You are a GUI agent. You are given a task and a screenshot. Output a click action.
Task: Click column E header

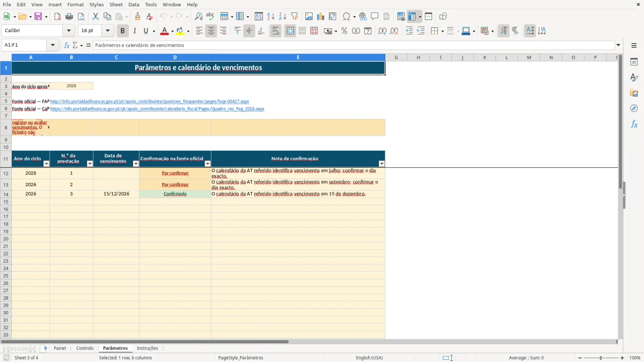pyautogui.click(x=298, y=57)
